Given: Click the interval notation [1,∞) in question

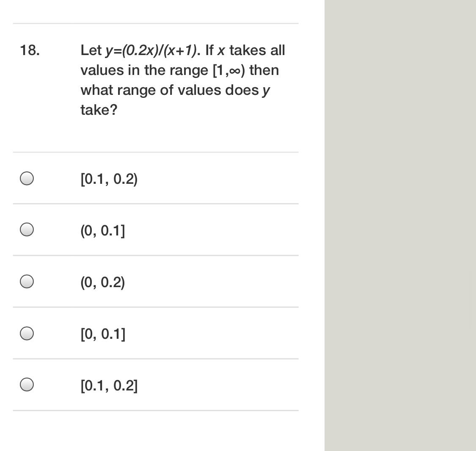Looking at the screenshot, I should (231, 70).
